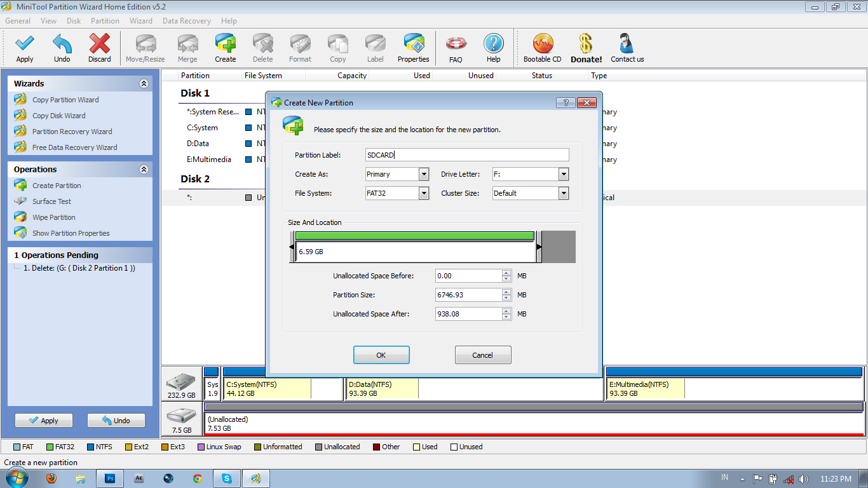Click the Copy toolbar icon

pyautogui.click(x=338, y=44)
